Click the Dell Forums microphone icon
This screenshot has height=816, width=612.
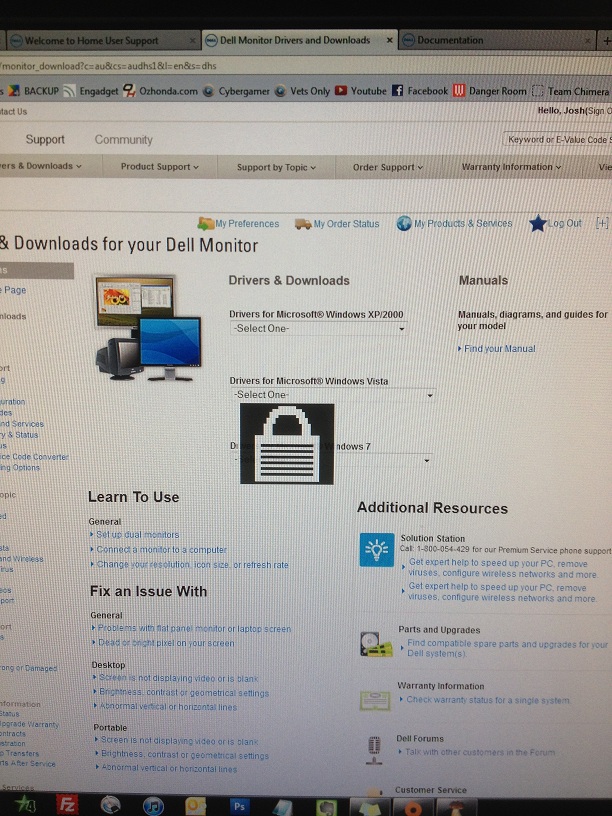(374, 751)
